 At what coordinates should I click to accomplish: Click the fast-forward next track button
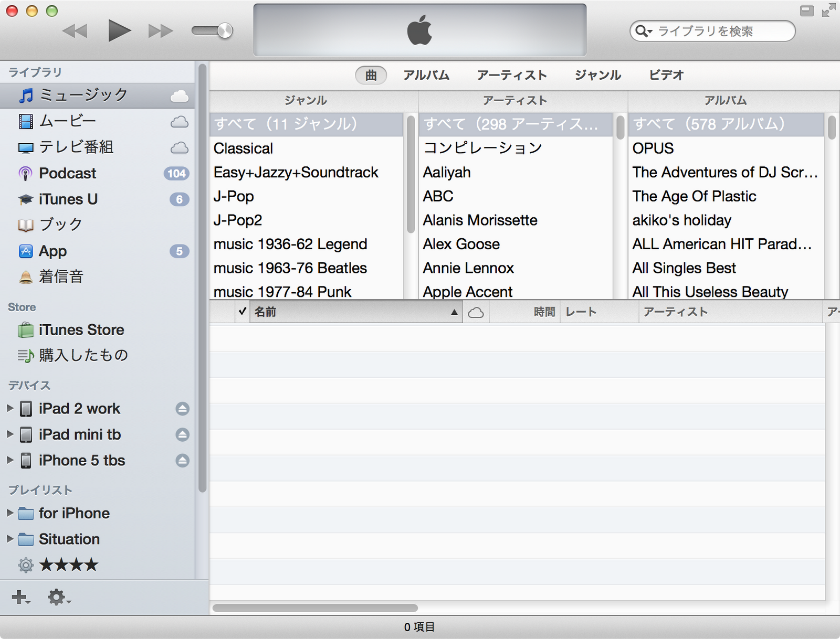click(x=160, y=31)
